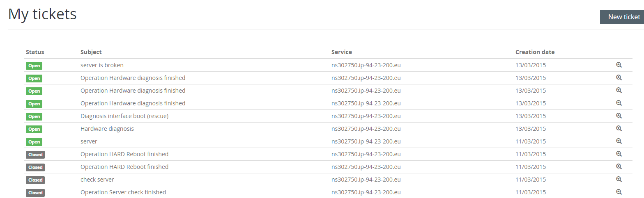Click service name in the 'check server' row

(x=366, y=180)
